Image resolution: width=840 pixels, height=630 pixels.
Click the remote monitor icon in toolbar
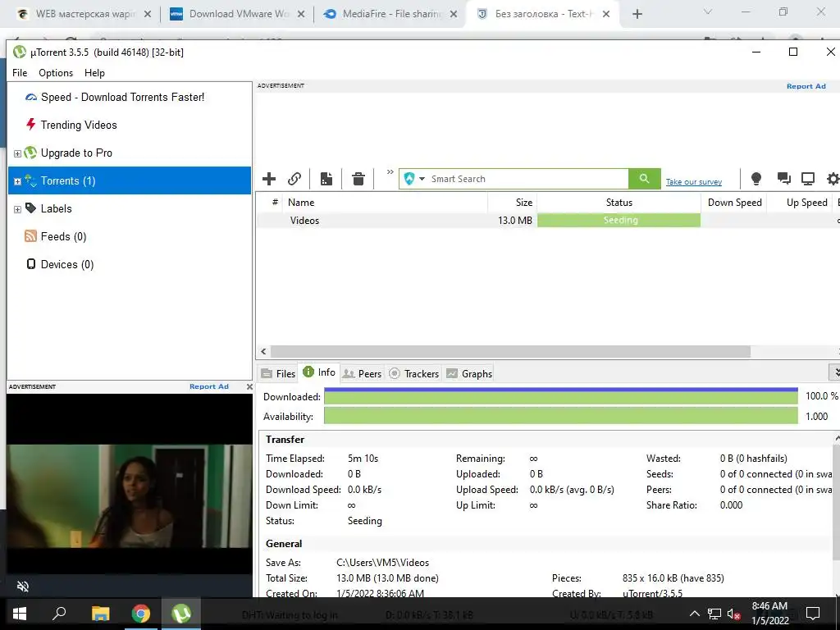pyautogui.click(x=808, y=178)
